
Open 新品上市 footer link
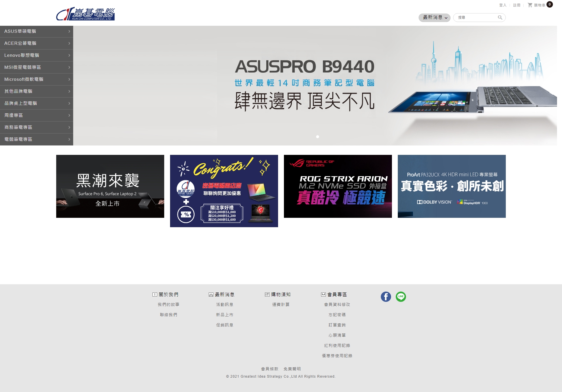click(x=225, y=315)
